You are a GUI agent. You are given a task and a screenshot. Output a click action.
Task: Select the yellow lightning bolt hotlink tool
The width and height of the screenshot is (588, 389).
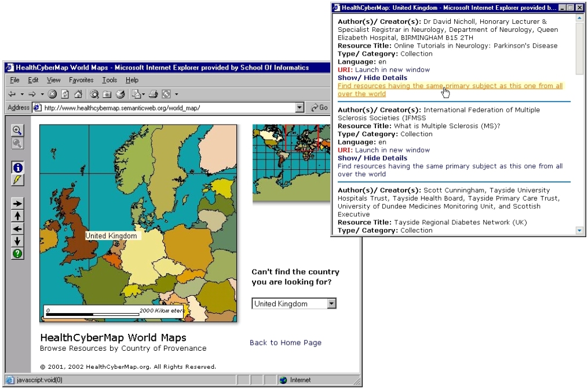click(x=17, y=180)
